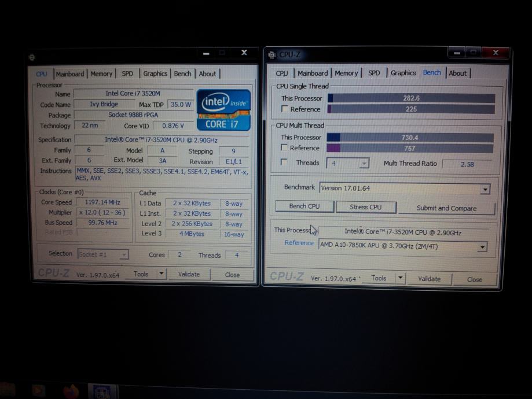Enable Reference checkbox under CPU Multi Thread
Viewport: 532px width, 399px height.
(284, 148)
